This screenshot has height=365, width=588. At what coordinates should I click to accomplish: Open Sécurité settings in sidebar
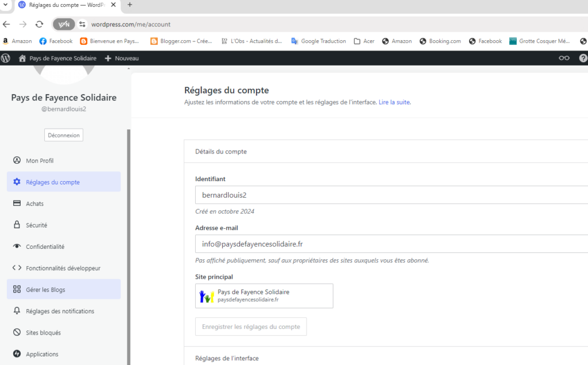pyautogui.click(x=36, y=225)
